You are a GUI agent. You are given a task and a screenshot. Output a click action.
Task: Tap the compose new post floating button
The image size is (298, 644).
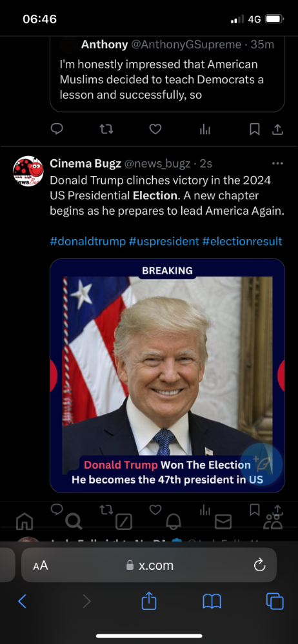coord(261,464)
